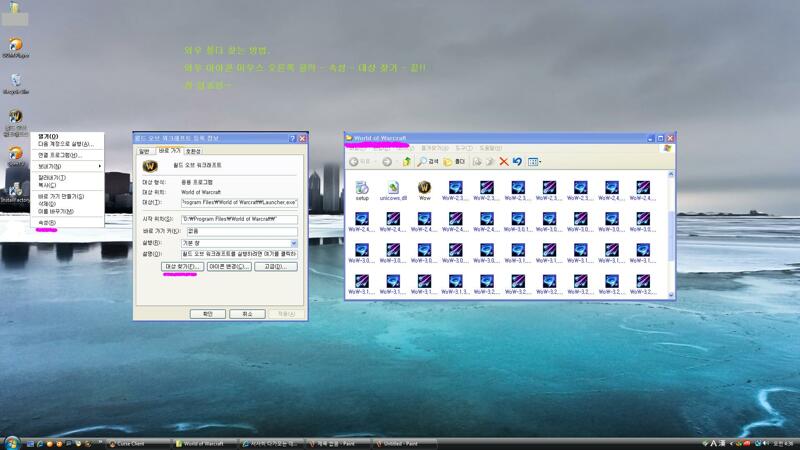The image size is (800, 450).
Task: Click the 고급(D)... button
Action: tap(276, 267)
